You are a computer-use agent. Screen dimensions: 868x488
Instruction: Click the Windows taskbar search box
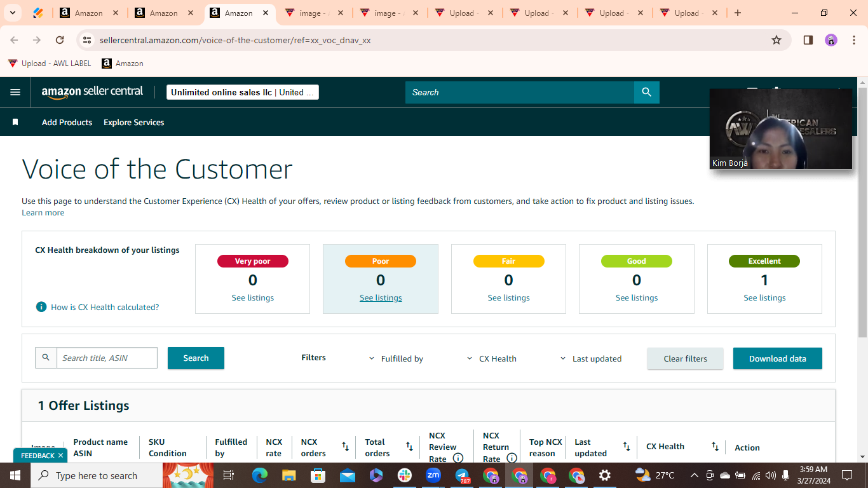click(x=97, y=475)
